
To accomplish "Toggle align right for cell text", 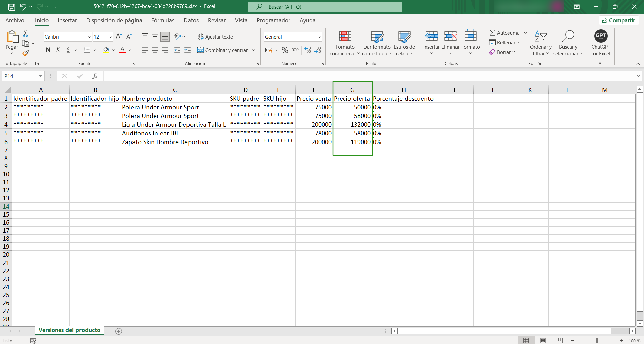I will (x=165, y=50).
